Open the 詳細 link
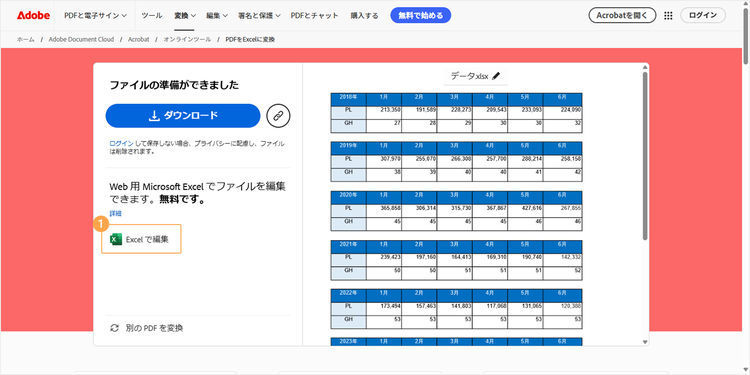The image size is (750, 375). pyautogui.click(x=115, y=213)
